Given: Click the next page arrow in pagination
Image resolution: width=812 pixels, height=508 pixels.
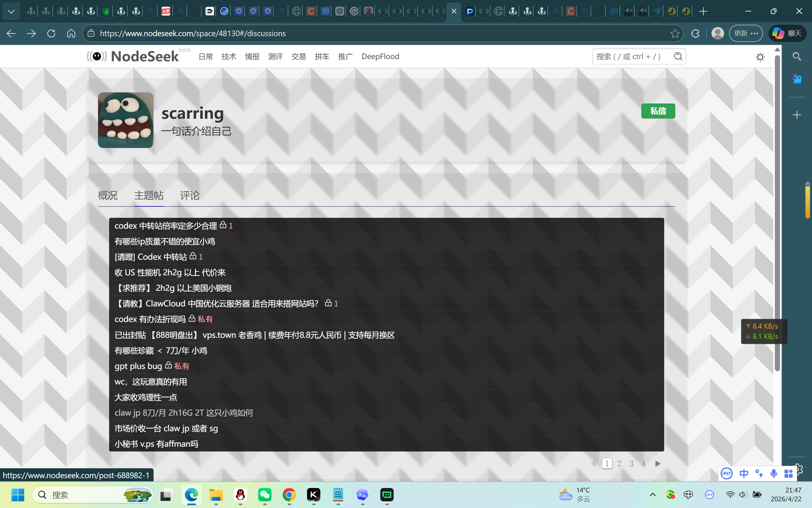Looking at the screenshot, I should point(658,463).
